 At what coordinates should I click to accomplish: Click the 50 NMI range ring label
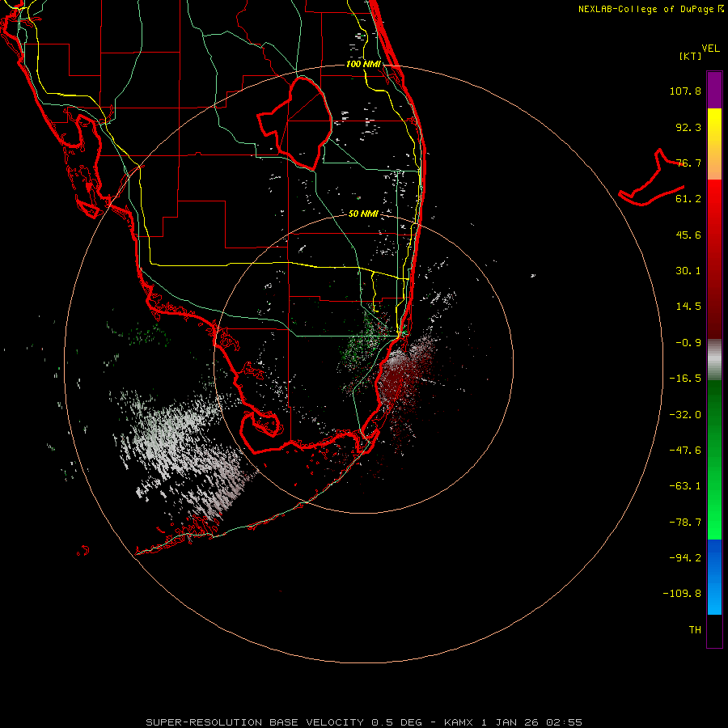[363, 214]
